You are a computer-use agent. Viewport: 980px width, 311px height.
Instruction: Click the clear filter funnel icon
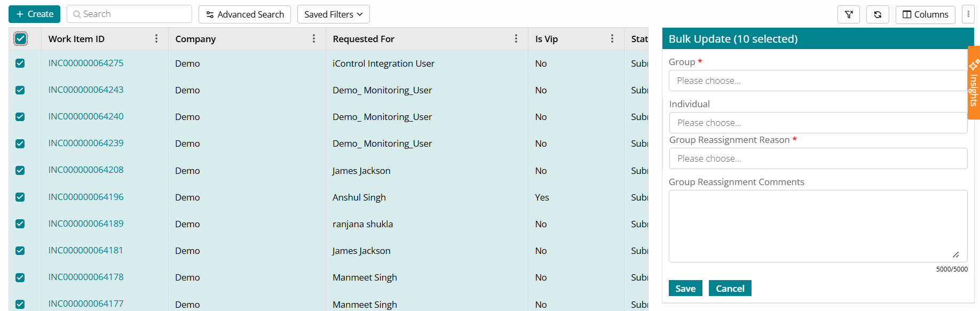point(848,14)
